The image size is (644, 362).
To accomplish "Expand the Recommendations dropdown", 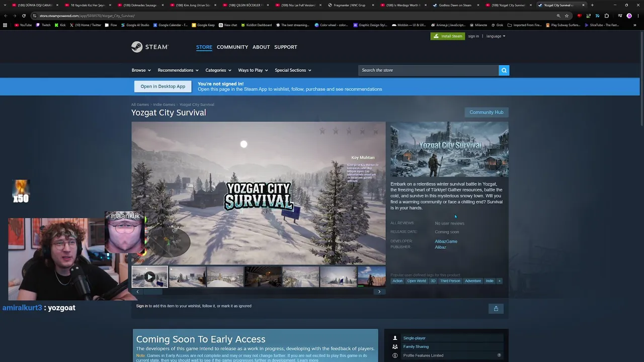I will [178, 70].
